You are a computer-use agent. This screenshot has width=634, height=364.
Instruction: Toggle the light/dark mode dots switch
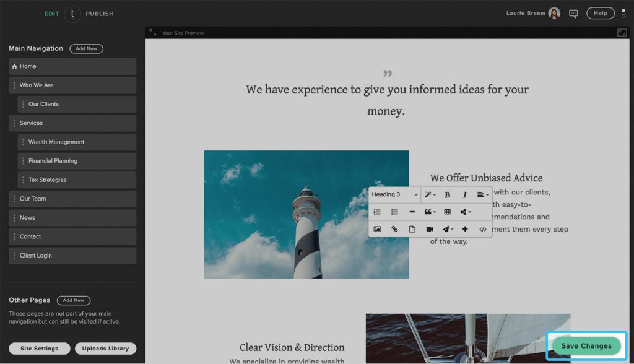623,13
